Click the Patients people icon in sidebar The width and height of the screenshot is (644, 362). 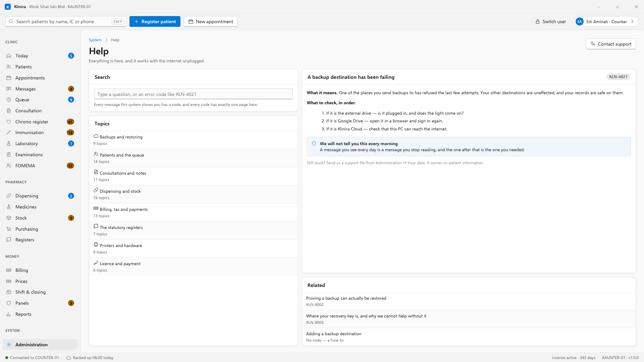9,67
